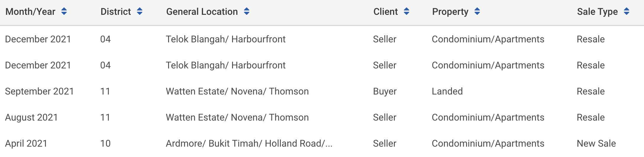Image resolution: width=644 pixels, height=157 pixels.
Task: Click the District sort arrows icon
Action: pyautogui.click(x=140, y=12)
